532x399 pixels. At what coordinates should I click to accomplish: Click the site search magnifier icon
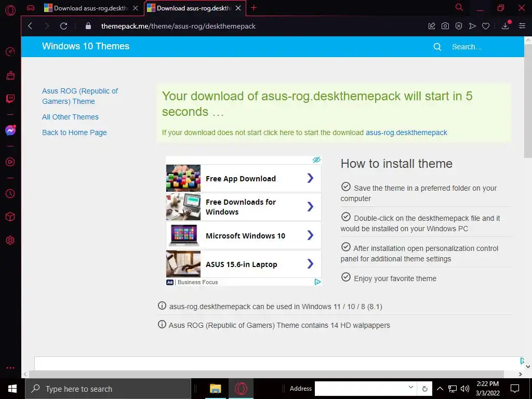click(437, 47)
